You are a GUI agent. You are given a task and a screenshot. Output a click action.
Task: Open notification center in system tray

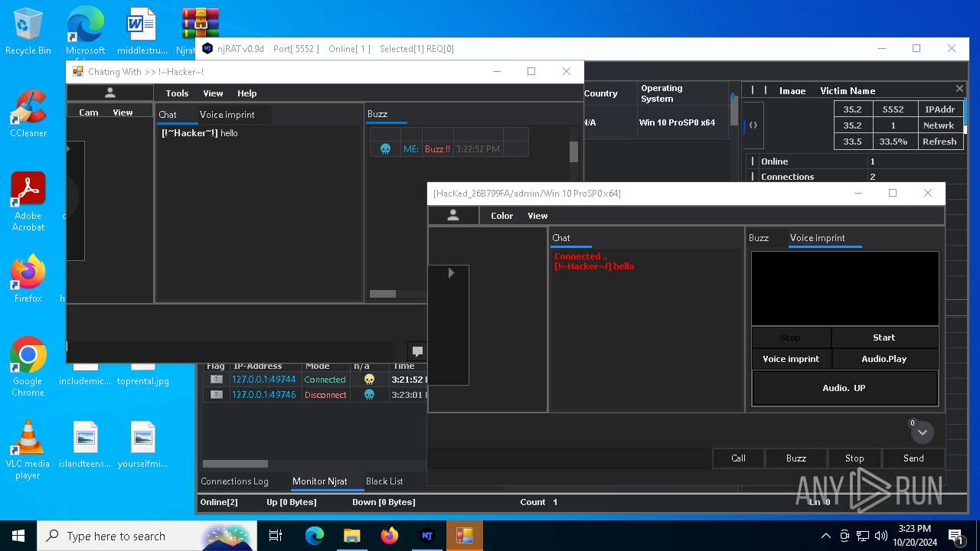[955, 536]
